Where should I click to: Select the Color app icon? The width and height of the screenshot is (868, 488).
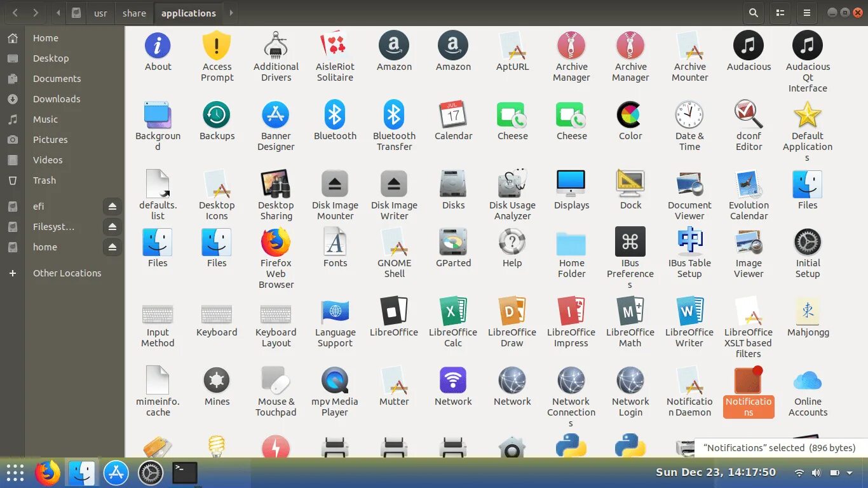tap(630, 115)
